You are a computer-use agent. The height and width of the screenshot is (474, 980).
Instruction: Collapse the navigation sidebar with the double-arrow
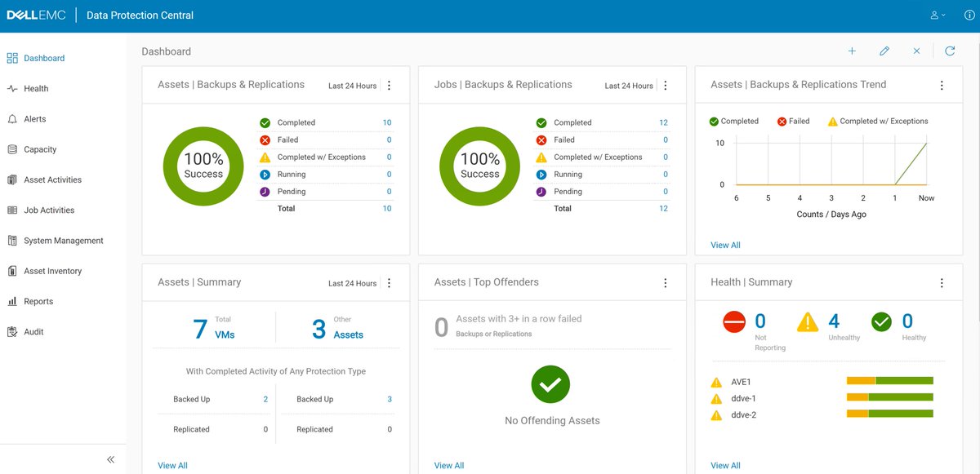tap(110, 459)
